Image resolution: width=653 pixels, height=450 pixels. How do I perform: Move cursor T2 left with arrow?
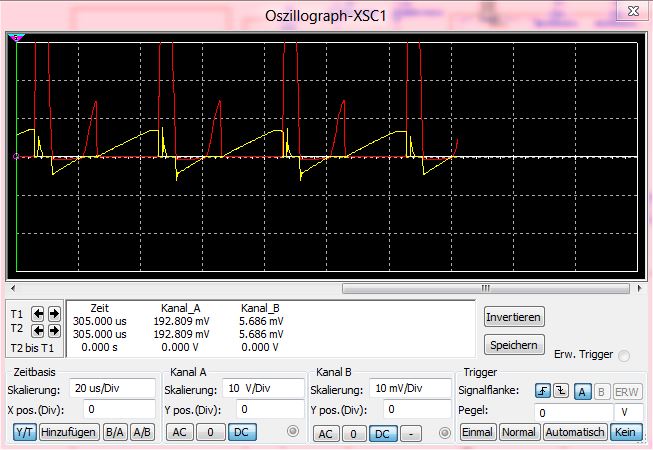coord(38,331)
